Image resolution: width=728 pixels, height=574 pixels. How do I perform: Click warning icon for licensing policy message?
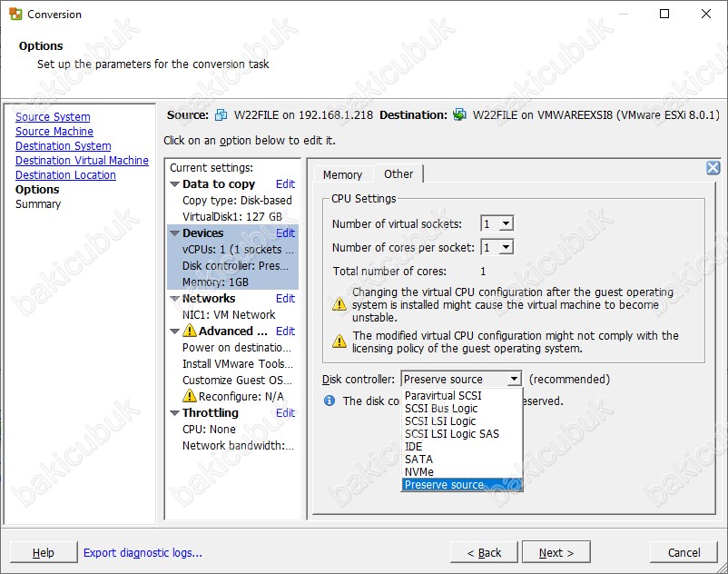pyautogui.click(x=339, y=341)
